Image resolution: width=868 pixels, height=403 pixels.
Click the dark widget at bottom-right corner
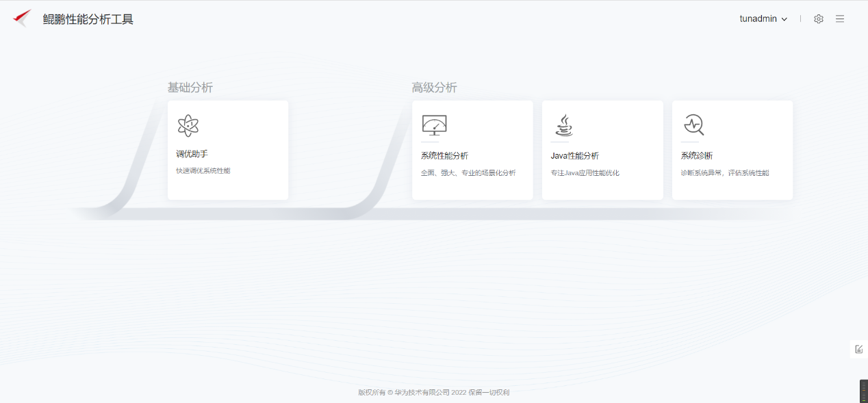click(864, 391)
